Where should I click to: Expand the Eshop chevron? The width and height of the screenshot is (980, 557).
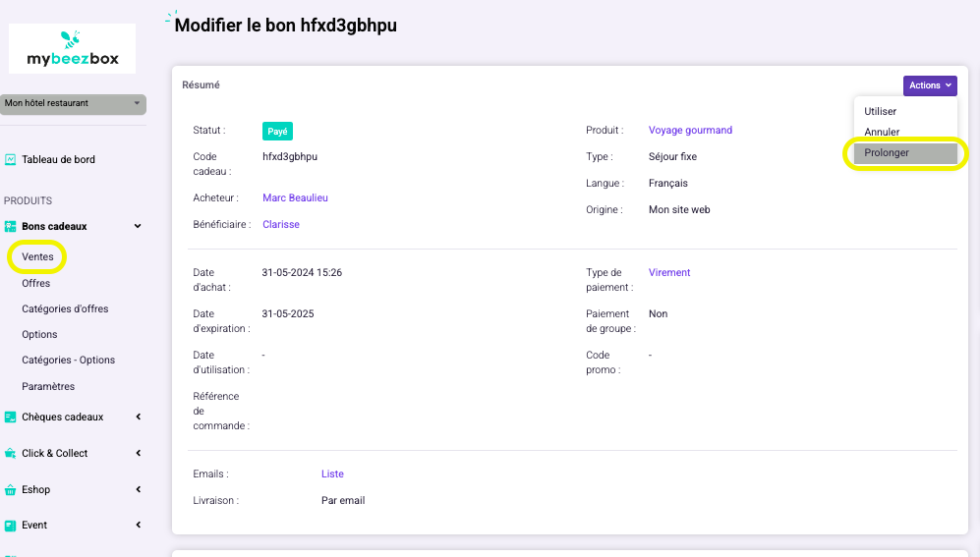click(139, 489)
